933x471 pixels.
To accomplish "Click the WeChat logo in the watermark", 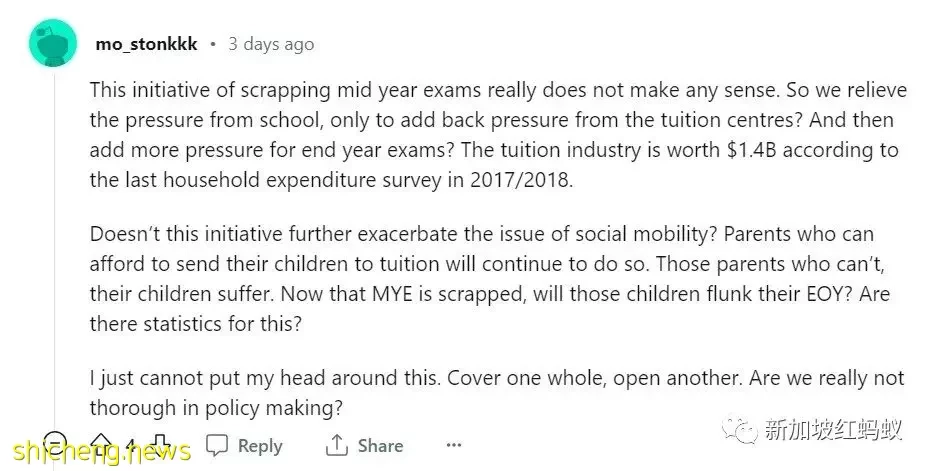I will (x=740, y=428).
